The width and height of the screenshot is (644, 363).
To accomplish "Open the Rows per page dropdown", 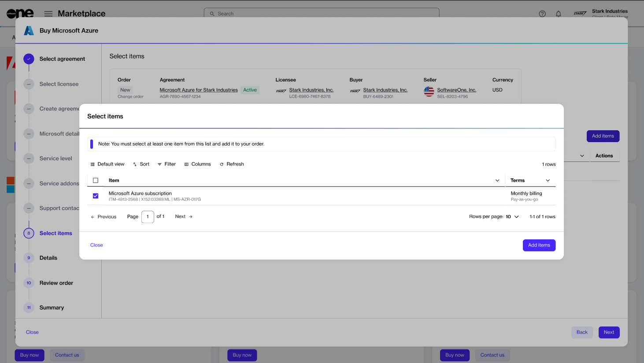I will tap(512, 217).
